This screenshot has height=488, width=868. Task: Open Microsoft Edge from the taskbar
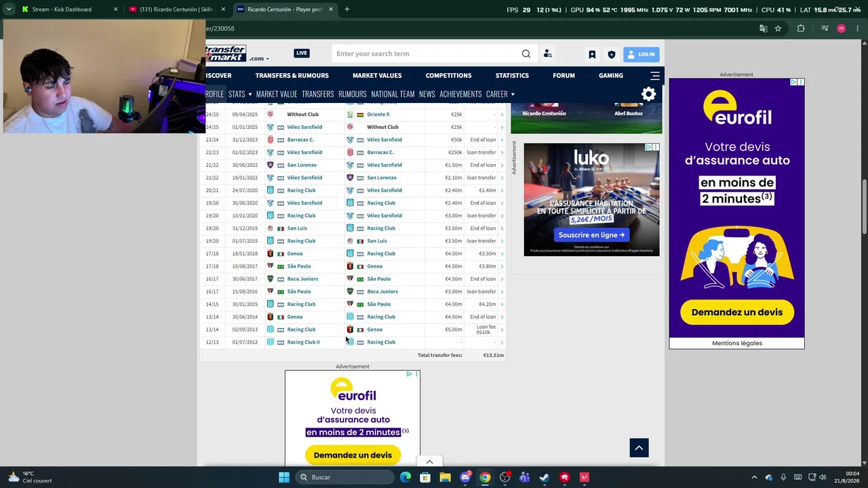(x=406, y=477)
